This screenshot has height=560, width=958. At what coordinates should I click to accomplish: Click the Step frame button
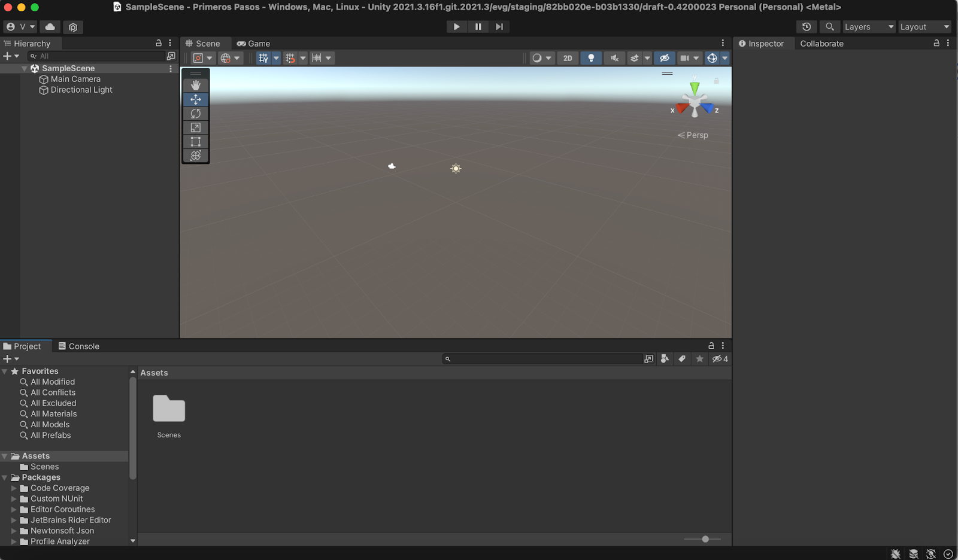tap(499, 27)
